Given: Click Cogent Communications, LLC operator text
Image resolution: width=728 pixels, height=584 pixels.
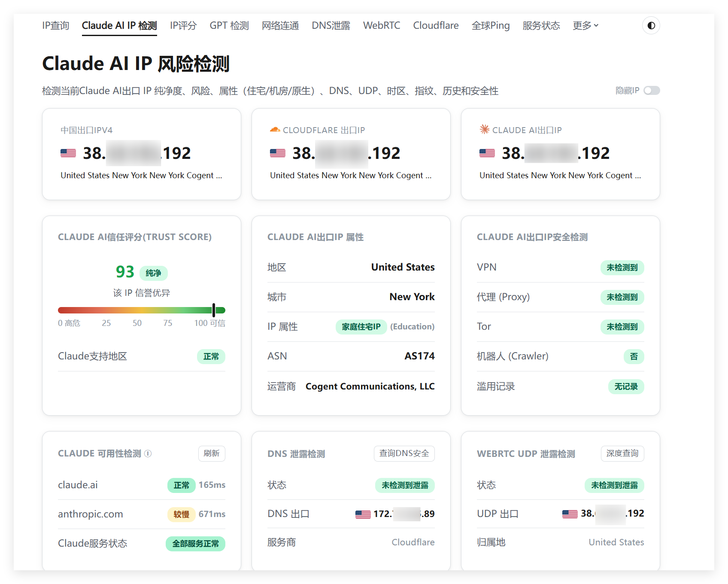Looking at the screenshot, I should click(370, 386).
